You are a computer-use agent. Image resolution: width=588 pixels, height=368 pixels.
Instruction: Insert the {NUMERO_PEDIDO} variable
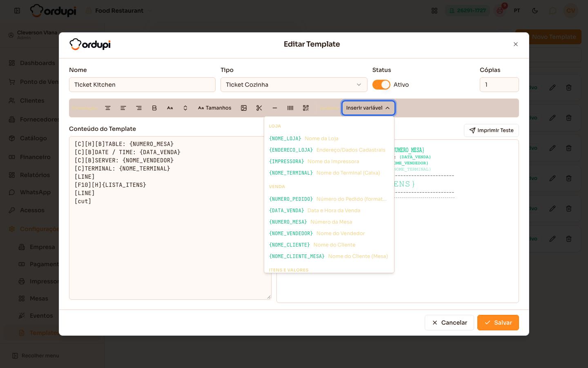click(329, 199)
